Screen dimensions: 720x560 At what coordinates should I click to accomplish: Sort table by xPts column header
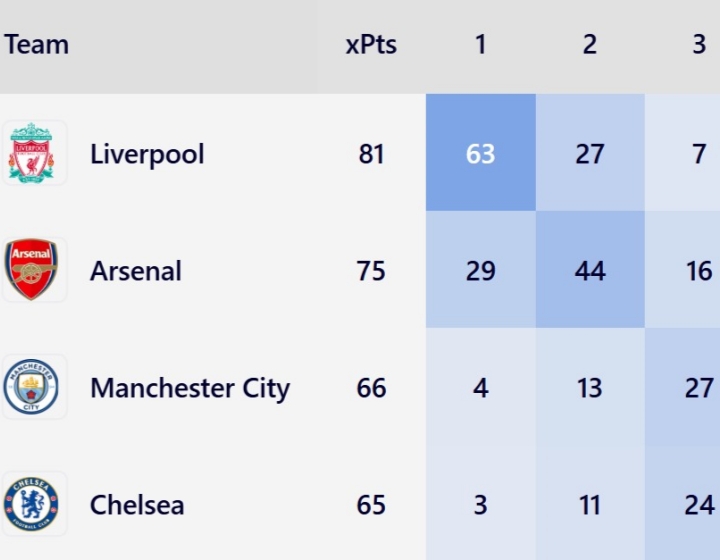click(x=371, y=45)
